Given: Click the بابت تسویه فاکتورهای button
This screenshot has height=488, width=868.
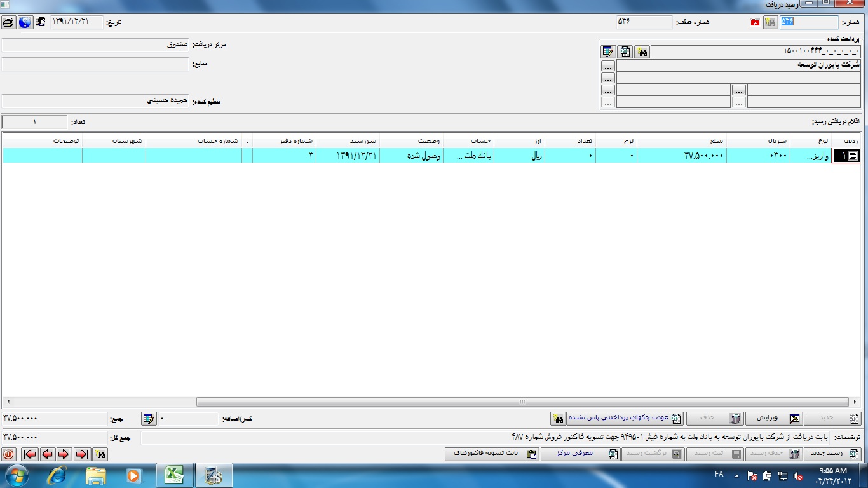Looking at the screenshot, I should (492, 454).
